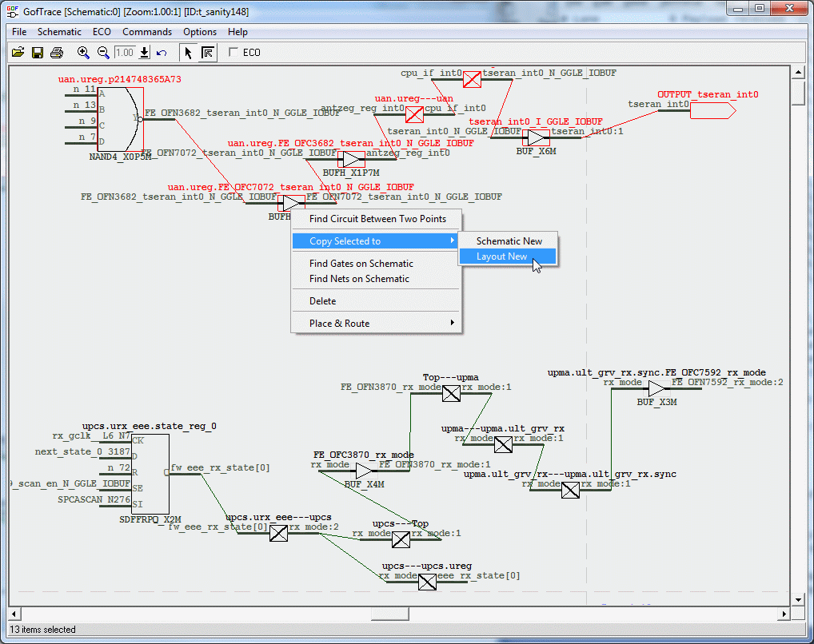Select the arrow pointer tool

click(x=188, y=53)
